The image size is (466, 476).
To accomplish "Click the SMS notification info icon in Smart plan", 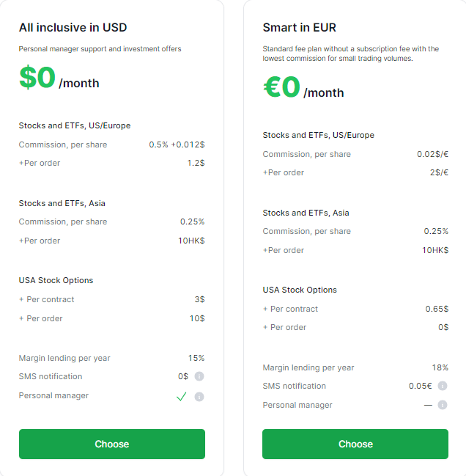I will coord(443,386).
